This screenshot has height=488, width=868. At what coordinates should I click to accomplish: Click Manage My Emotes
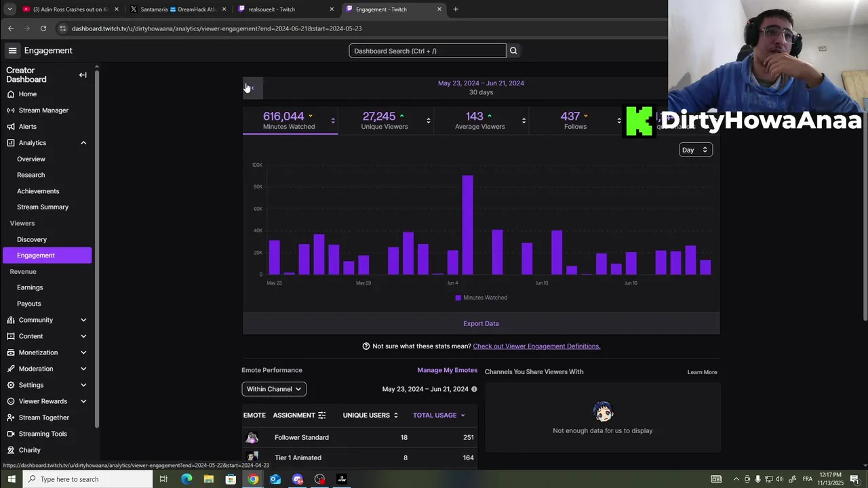click(x=447, y=370)
